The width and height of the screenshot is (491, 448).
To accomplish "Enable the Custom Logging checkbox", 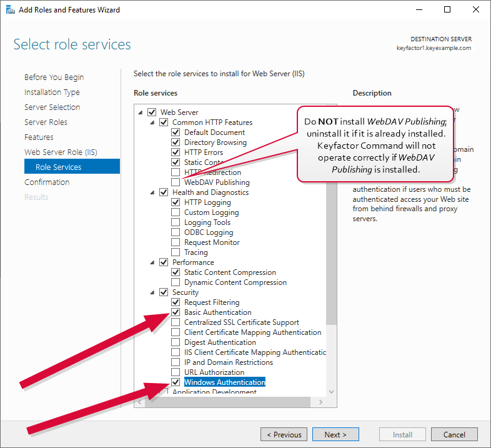I will click(x=176, y=212).
